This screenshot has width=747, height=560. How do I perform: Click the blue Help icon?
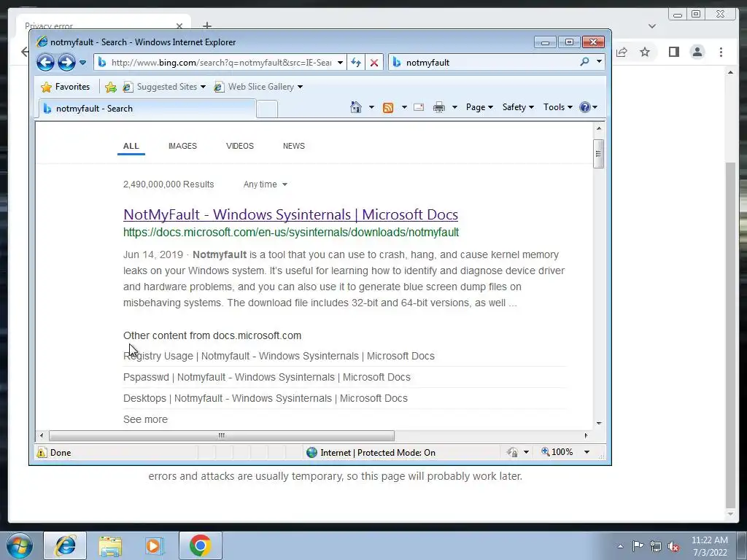tap(585, 107)
